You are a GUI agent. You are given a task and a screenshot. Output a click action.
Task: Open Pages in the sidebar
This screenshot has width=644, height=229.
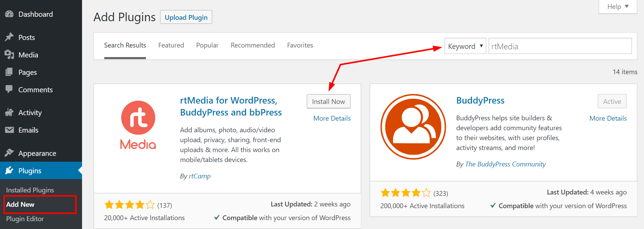41,72
